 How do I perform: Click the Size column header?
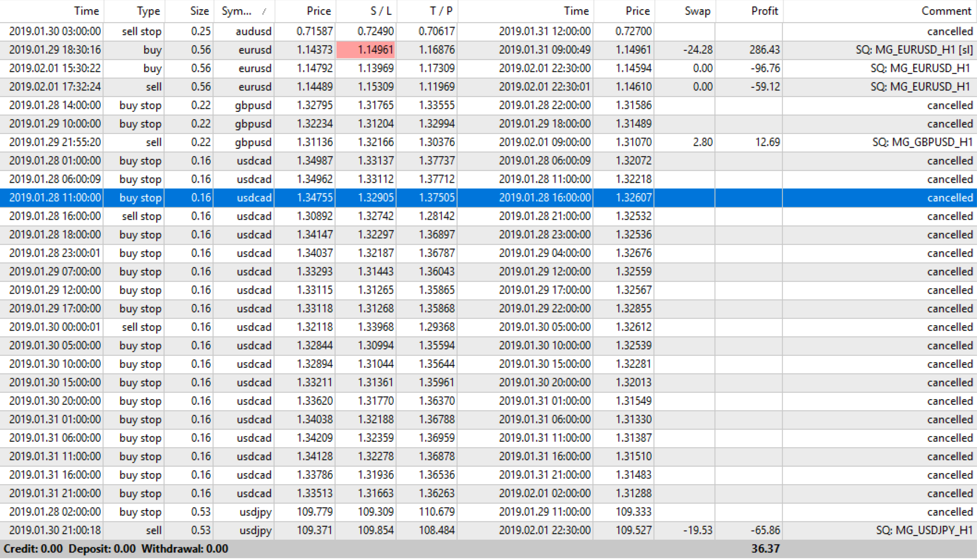pos(199,11)
